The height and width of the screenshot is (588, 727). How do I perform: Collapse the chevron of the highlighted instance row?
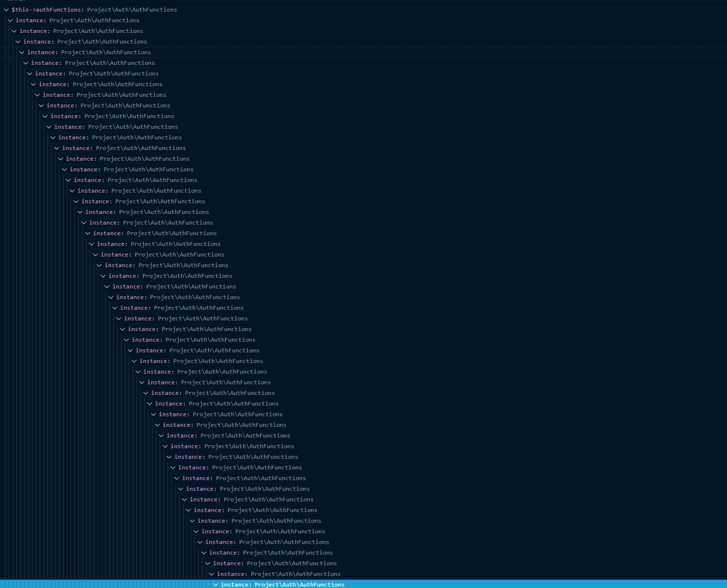(215, 585)
